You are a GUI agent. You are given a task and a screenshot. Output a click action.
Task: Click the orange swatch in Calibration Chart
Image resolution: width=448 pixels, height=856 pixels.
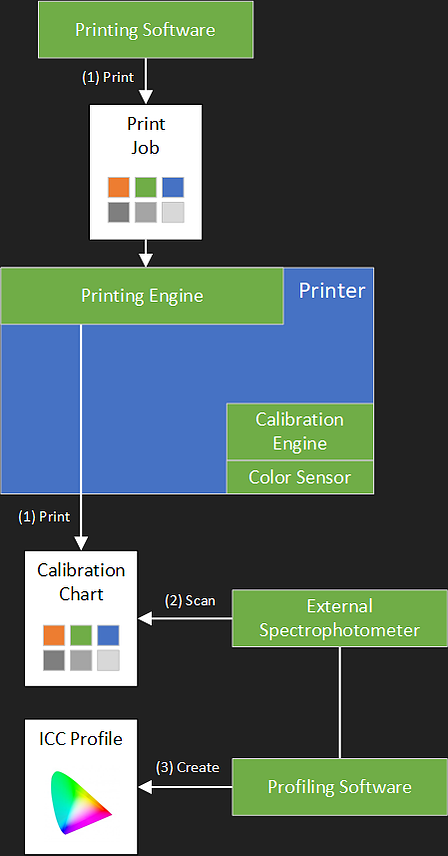tap(54, 635)
